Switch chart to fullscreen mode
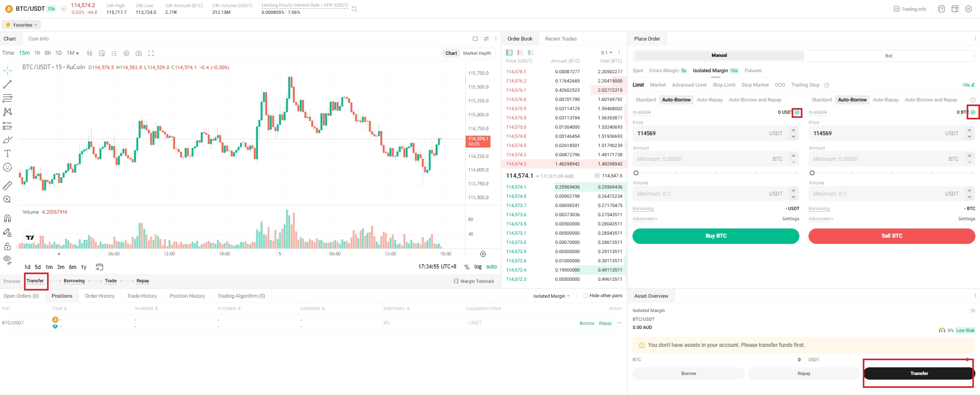 click(151, 53)
